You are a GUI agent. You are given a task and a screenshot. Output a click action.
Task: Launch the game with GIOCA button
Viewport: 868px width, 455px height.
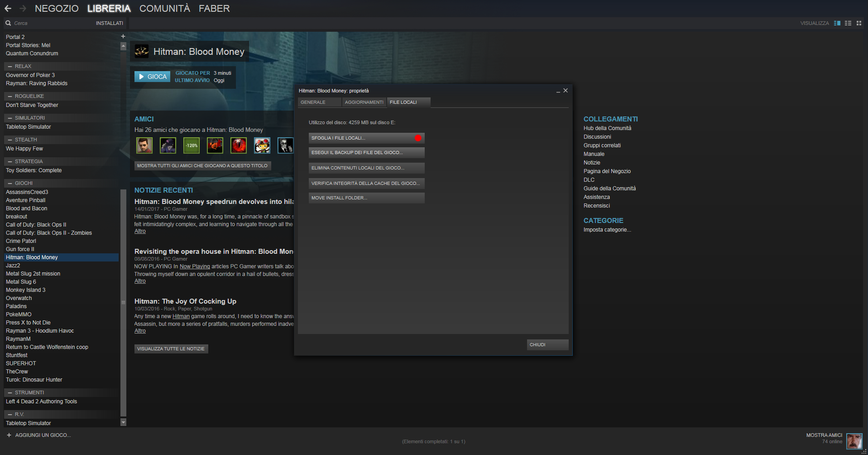[x=152, y=77]
